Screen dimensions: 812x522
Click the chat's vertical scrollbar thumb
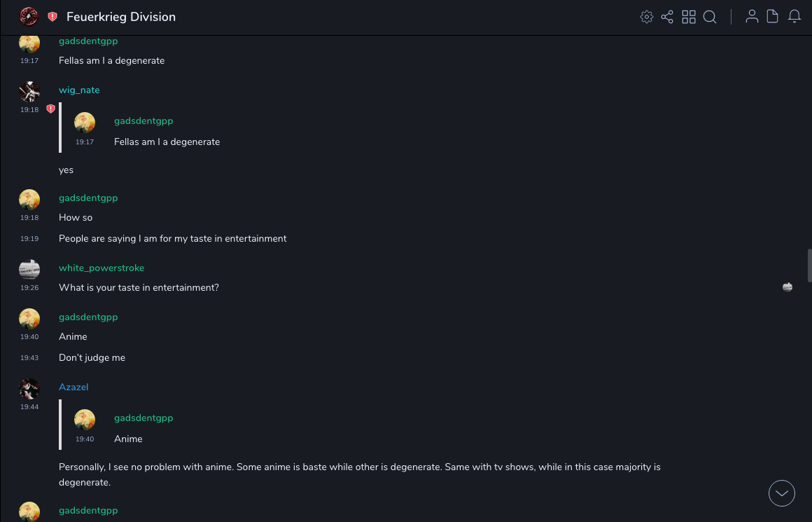809,265
